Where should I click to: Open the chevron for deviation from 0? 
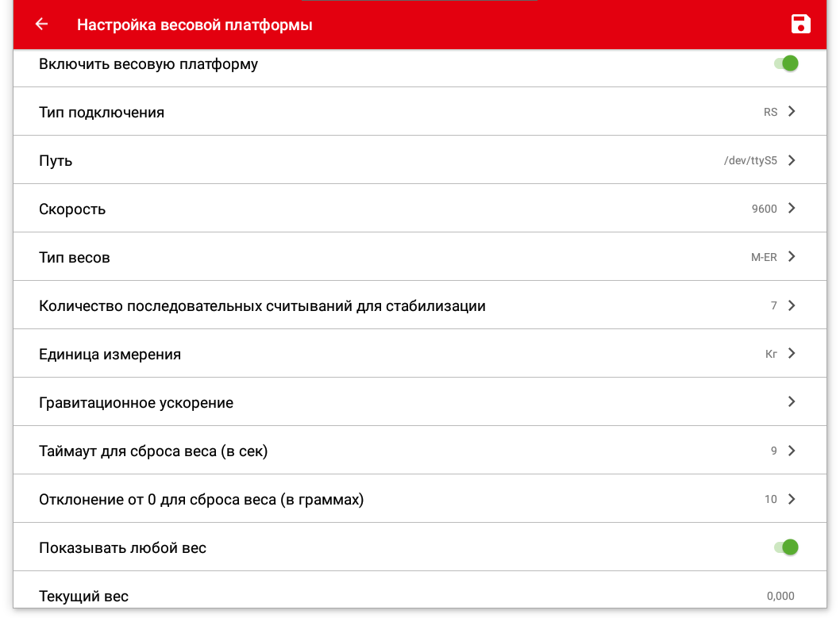click(791, 499)
